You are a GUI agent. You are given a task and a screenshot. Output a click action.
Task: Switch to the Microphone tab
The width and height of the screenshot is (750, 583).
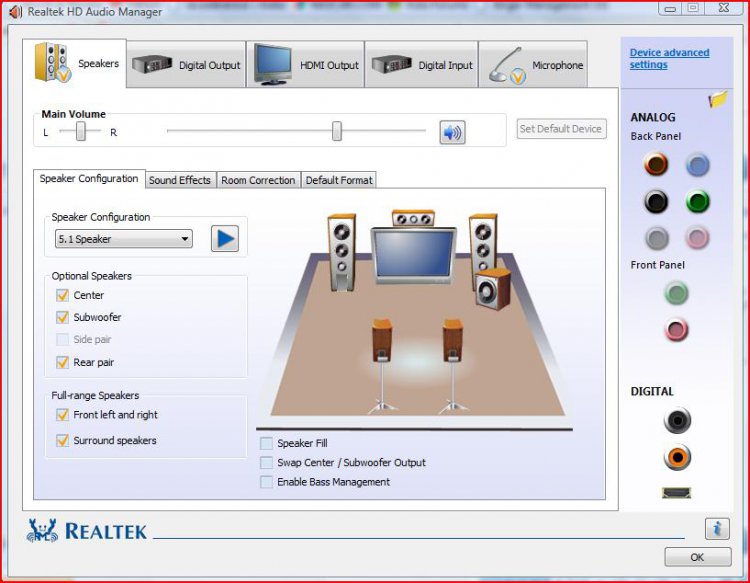click(533, 65)
